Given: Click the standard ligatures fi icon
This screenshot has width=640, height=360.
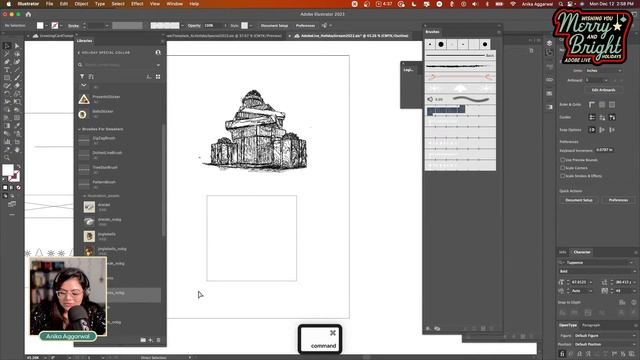Looking at the screenshot, I should (562, 354).
